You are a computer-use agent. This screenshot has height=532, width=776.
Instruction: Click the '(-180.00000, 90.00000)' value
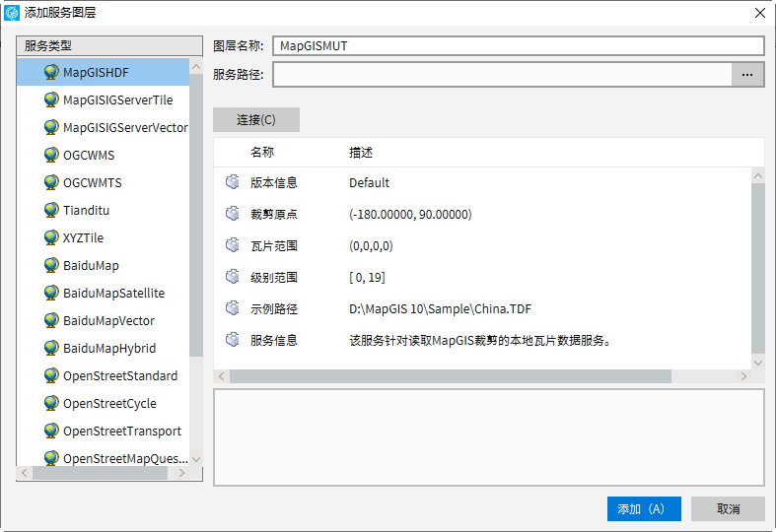pyautogui.click(x=410, y=214)
